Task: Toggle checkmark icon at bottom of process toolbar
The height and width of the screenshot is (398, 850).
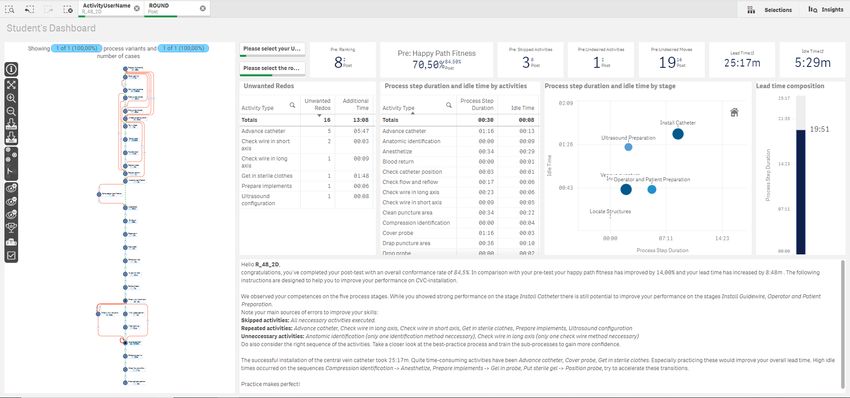Action: 11,255
